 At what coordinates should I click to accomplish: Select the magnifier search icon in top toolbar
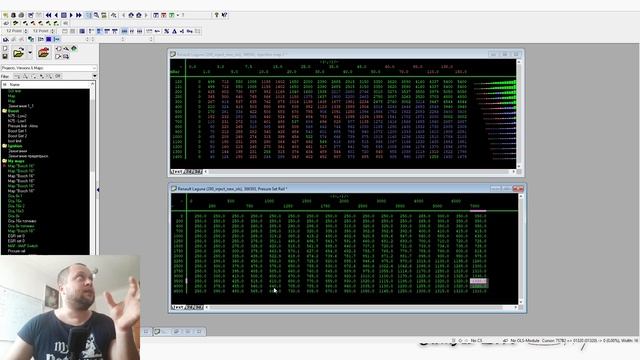(x=96, y=15)
